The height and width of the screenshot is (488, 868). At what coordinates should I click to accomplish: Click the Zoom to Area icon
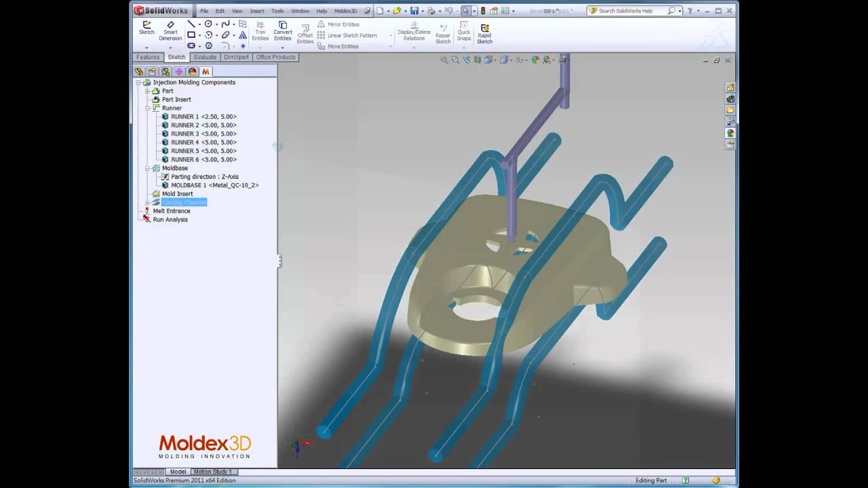pos(456,60)
